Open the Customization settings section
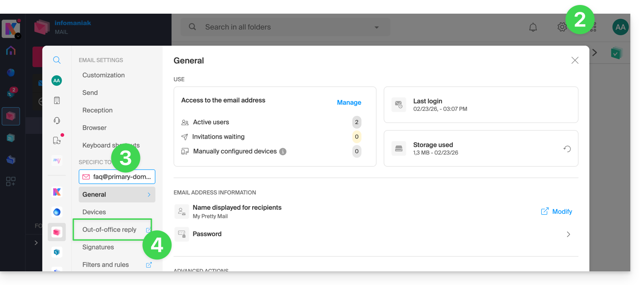This screenshot has width=644, height=285. pyautogui.click(x=104, y=75)
